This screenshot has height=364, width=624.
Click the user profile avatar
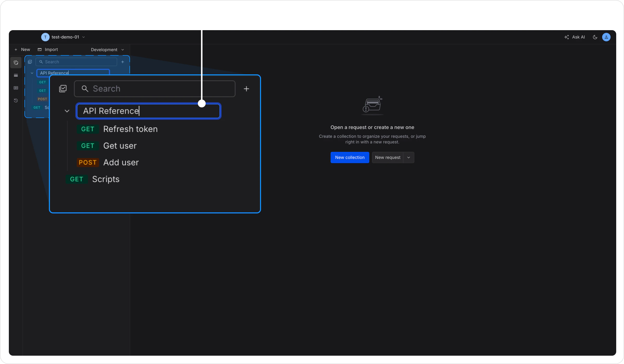pyautogui.click(x=606, y=37)
